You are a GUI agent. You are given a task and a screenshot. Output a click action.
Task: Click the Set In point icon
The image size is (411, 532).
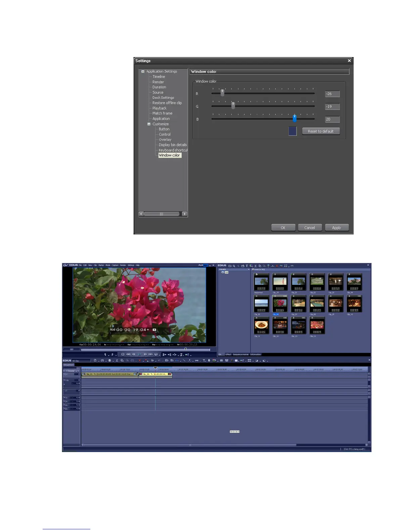105,354
